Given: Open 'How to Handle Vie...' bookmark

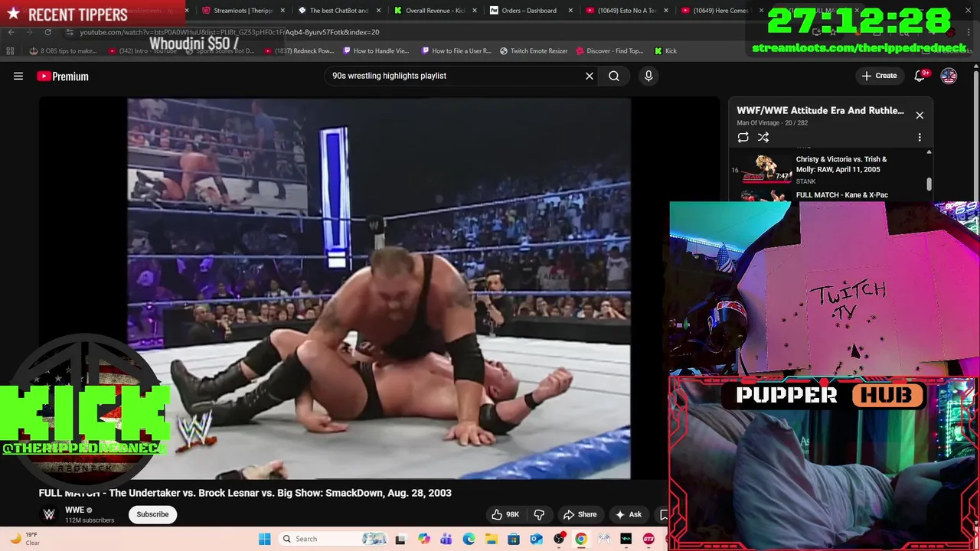Looking at the screenshot, I should pyautogui.click(x=376, y=51).
